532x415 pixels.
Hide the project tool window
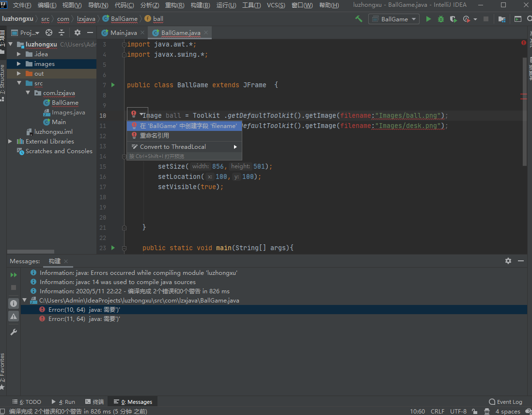click(90, 32)
